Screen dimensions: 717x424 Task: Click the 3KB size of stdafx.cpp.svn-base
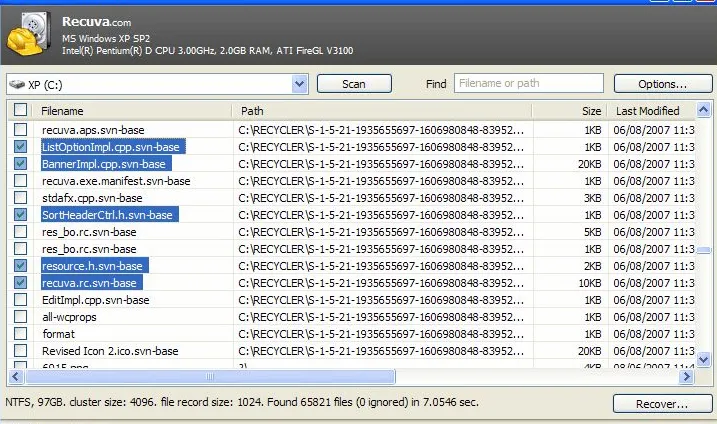(593, 198)
